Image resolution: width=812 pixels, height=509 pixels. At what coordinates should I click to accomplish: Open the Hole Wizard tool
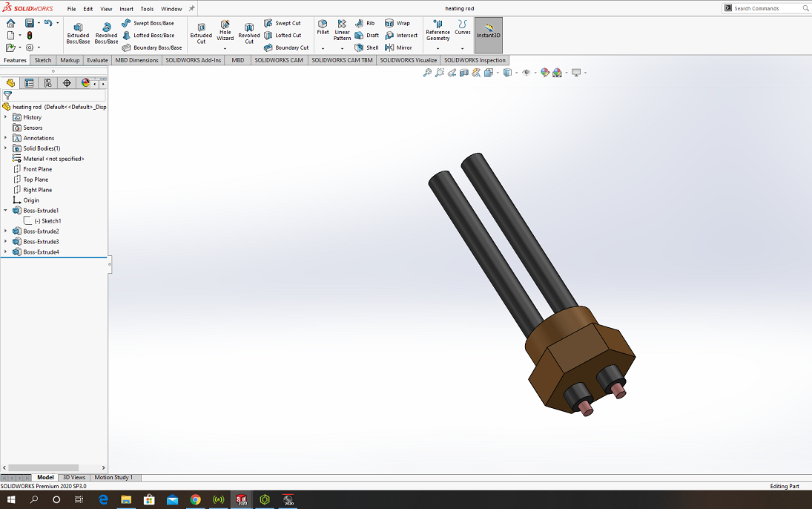(225, 31)
